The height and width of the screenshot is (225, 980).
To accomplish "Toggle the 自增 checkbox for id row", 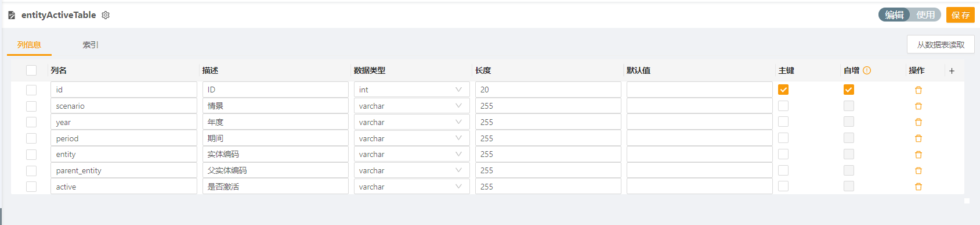I will click(x=849, y=90).
